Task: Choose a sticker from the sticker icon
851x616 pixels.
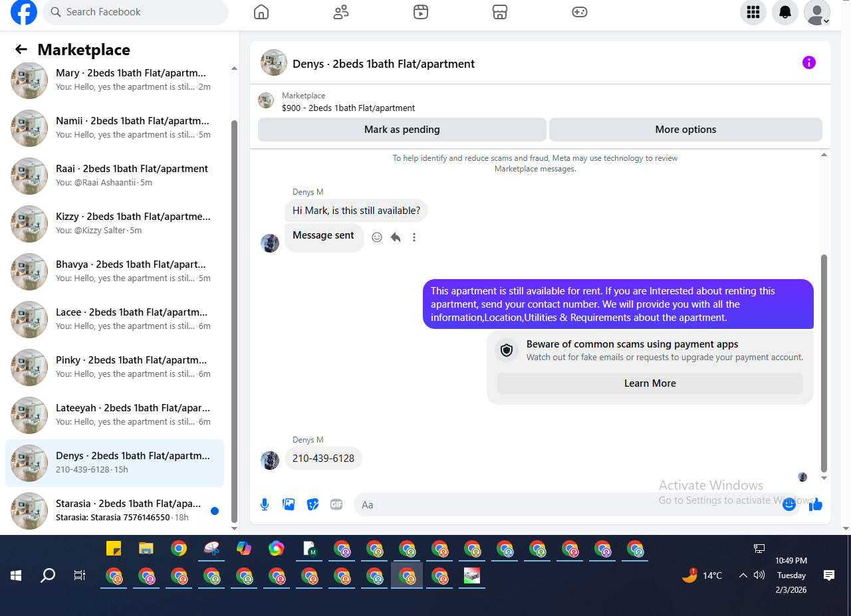Action: [x=312, y=504]
